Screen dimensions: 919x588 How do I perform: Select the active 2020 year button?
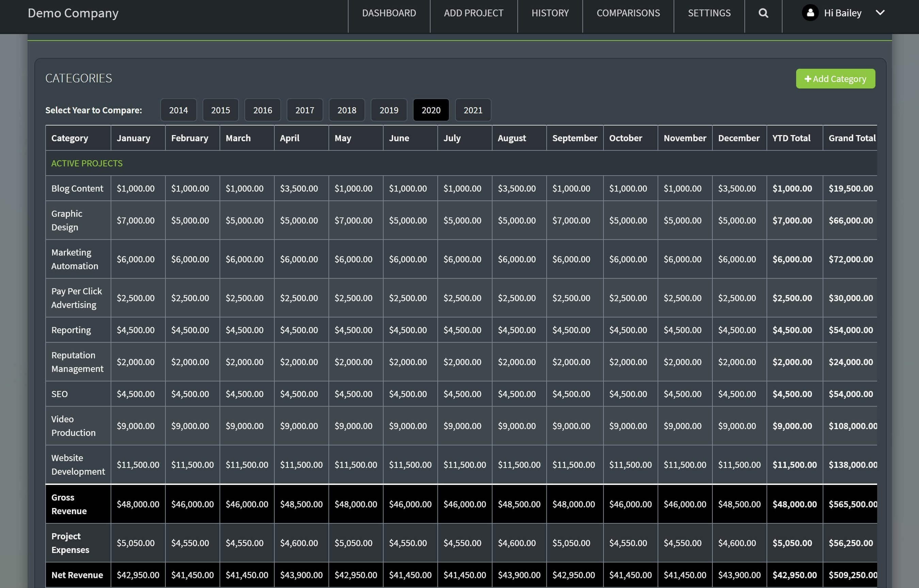tap(431, 110)
